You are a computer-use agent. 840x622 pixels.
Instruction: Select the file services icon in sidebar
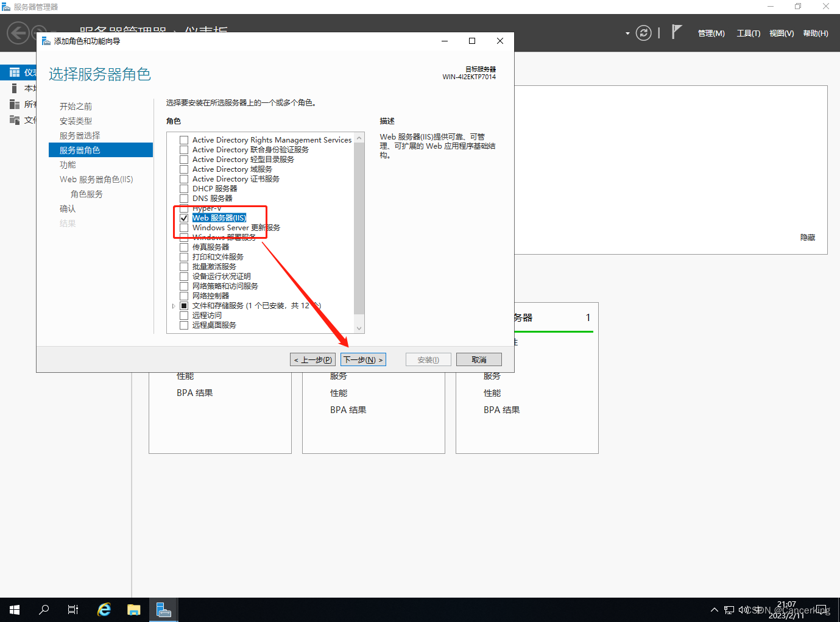pos(15,120)
